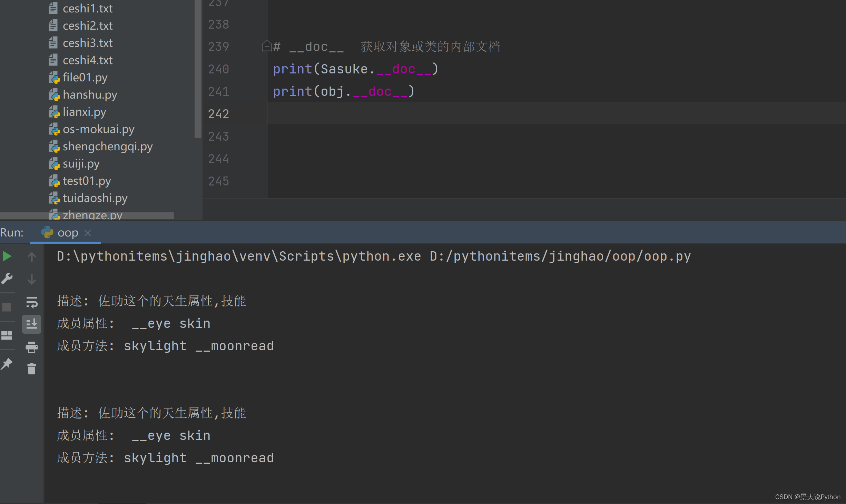Open ceshi4.txt in the project tree
846x504 pixels.
pyautogui.click(x=88, y=60)
